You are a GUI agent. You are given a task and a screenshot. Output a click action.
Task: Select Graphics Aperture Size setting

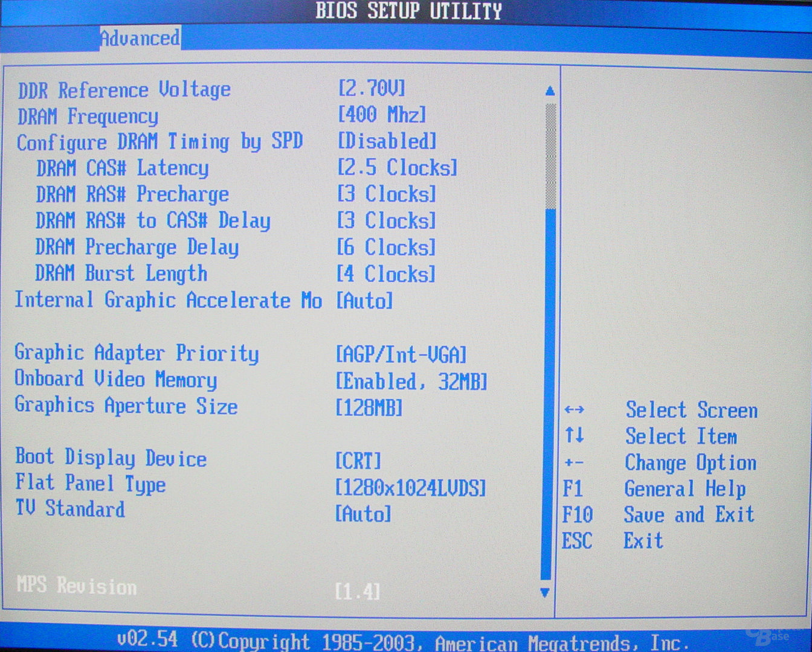pos(126,406)
